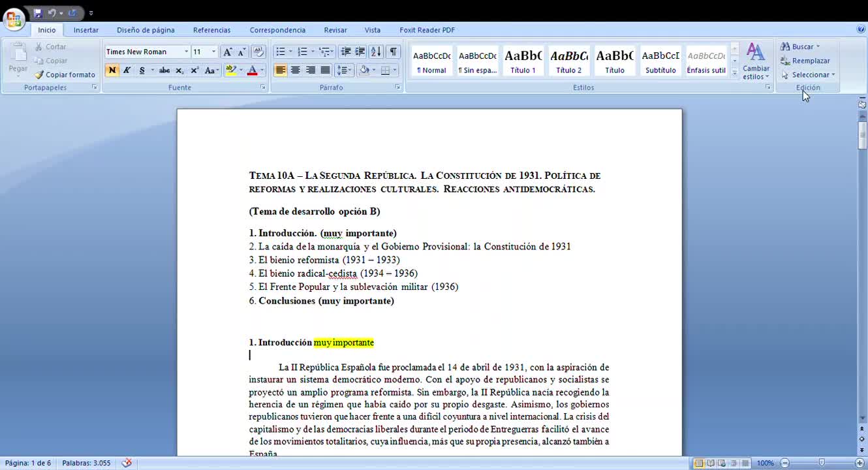Adjust the zoom slider handle
The width and height of the screenshot is (868, 470).
point(822,463)
